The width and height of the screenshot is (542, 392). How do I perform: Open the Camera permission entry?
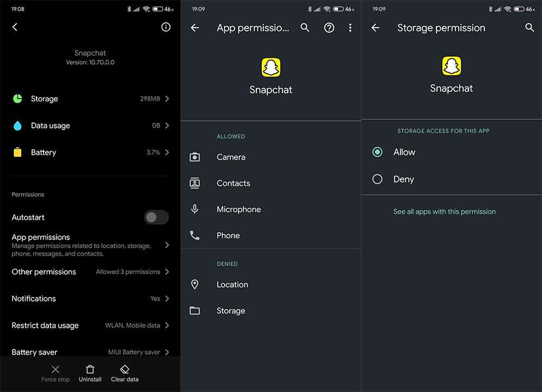(x=271, y=157)
